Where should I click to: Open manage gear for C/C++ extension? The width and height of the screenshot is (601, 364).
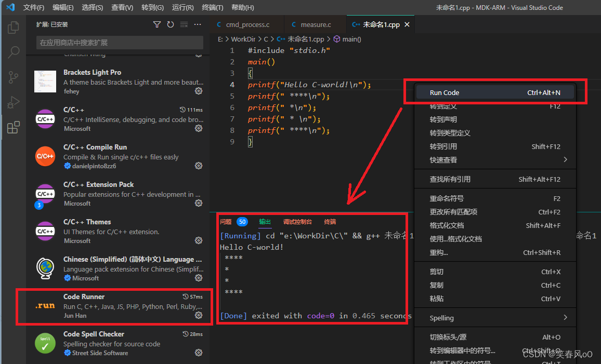point(199,128)
